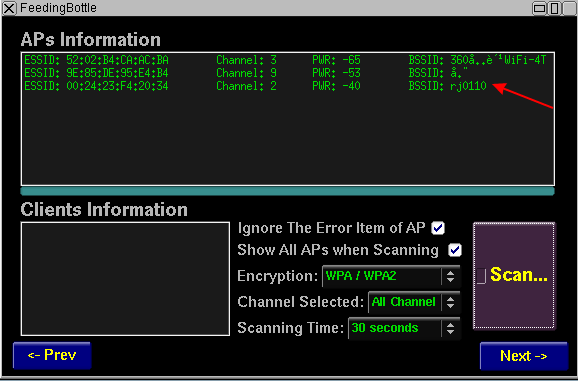Go back with the <- Prev button
This screenshot has width=578, height=381.
(x=52, y=356)
